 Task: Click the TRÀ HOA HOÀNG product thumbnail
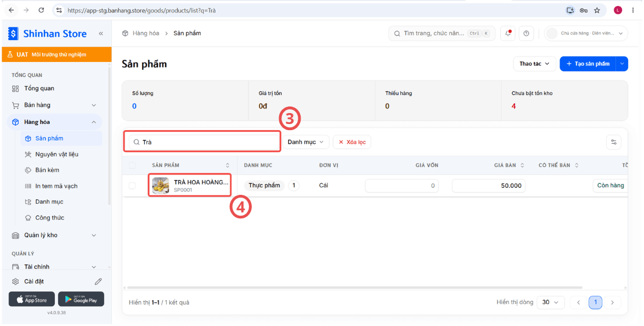point(161,186)
